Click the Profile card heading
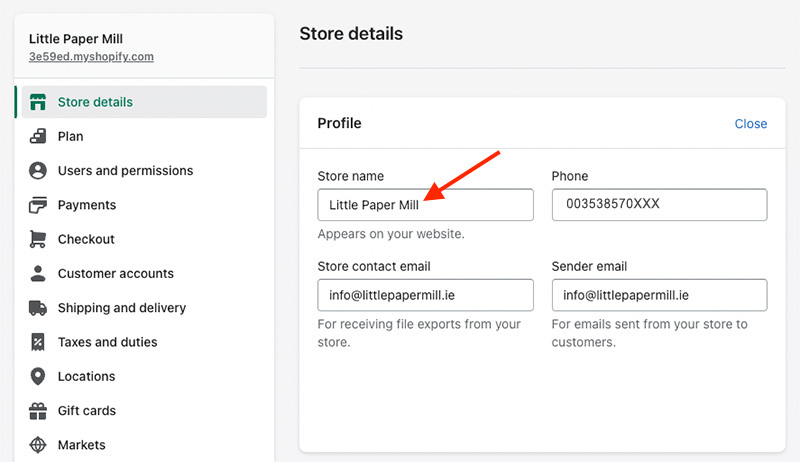The height and width of the screenshot is (462, 800). click(339, 123)
